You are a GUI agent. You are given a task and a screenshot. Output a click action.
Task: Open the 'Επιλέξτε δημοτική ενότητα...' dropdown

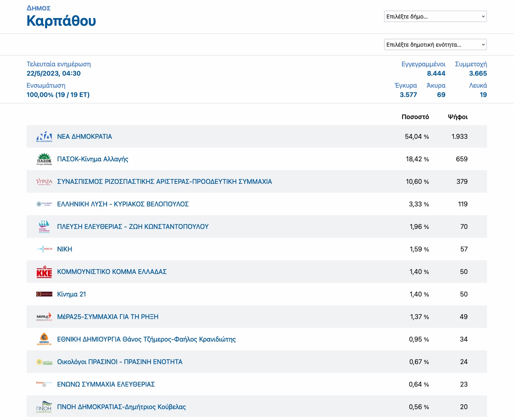click(x=436, y=45)
